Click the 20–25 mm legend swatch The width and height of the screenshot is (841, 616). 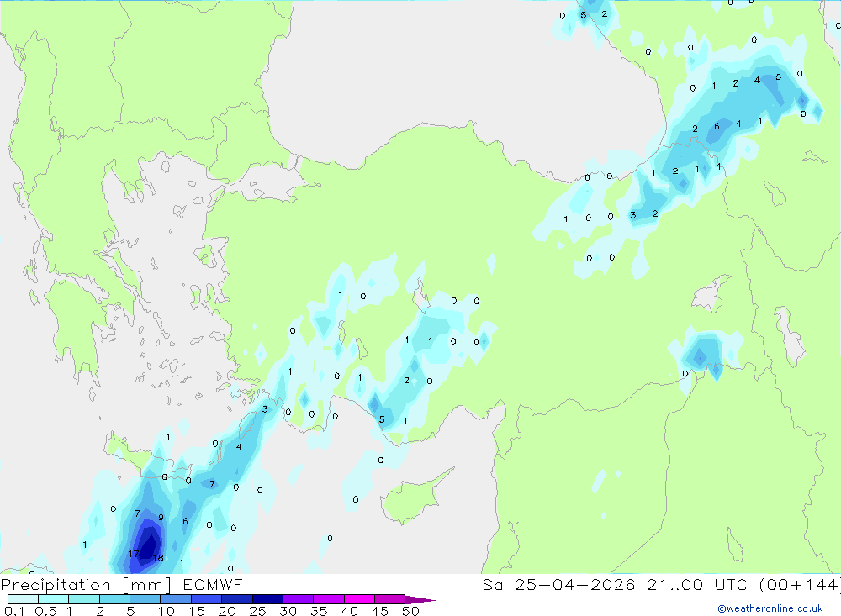pos(237,599)
